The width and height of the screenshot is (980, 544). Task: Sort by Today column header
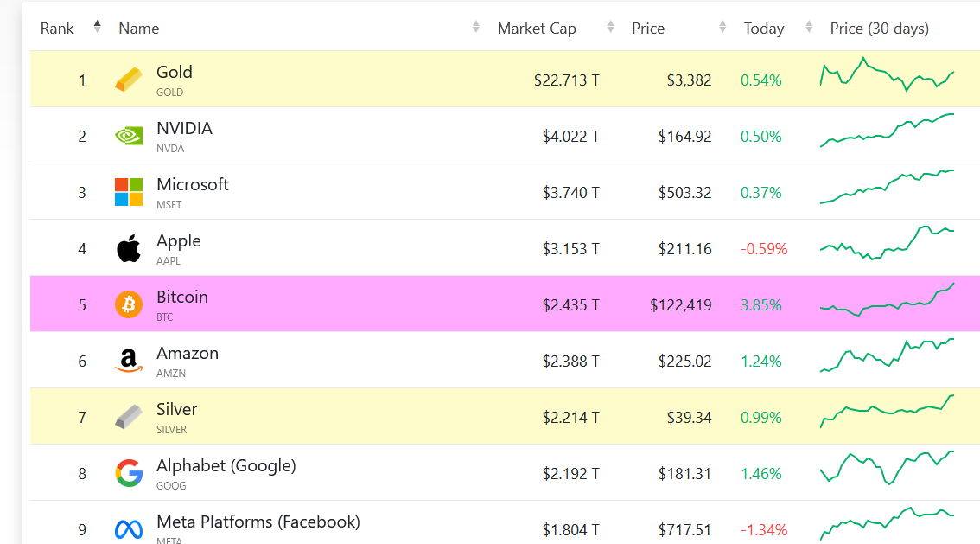(x=764, y=29)
